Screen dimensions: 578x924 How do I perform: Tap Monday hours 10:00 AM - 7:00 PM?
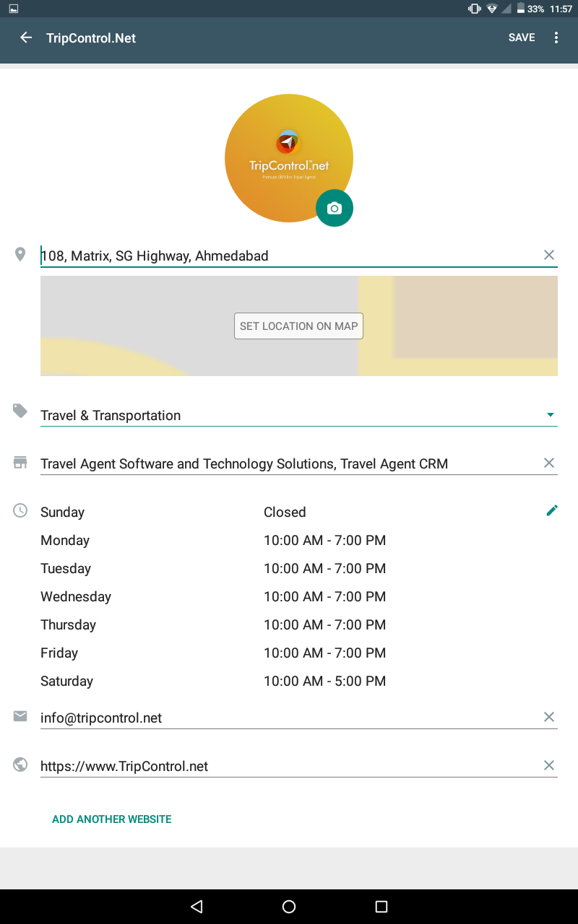[x=324, y=540]
